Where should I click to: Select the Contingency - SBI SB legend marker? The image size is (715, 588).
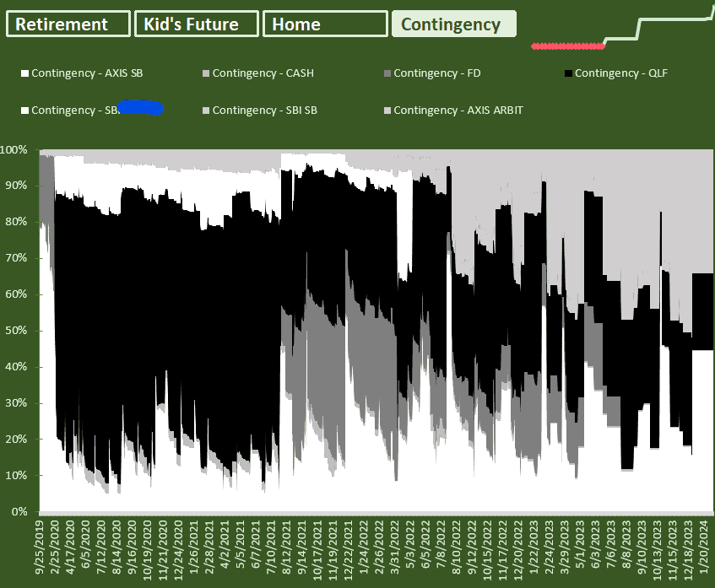(206, 111)
